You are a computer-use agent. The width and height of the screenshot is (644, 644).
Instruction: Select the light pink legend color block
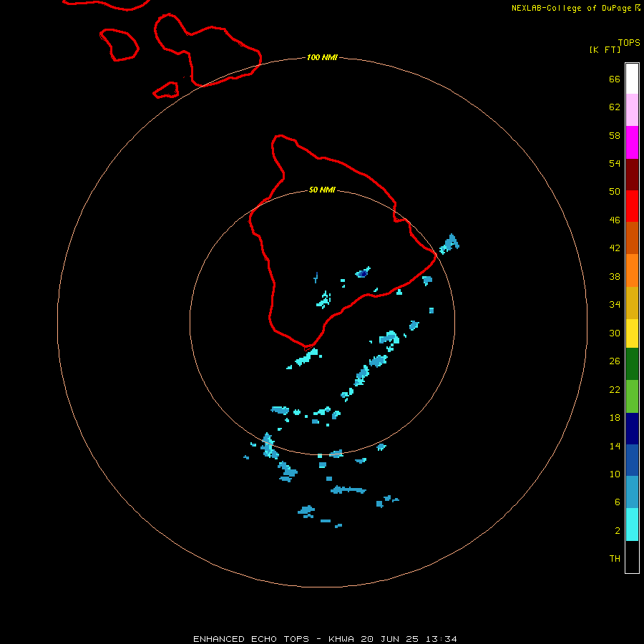click(632, 109)
